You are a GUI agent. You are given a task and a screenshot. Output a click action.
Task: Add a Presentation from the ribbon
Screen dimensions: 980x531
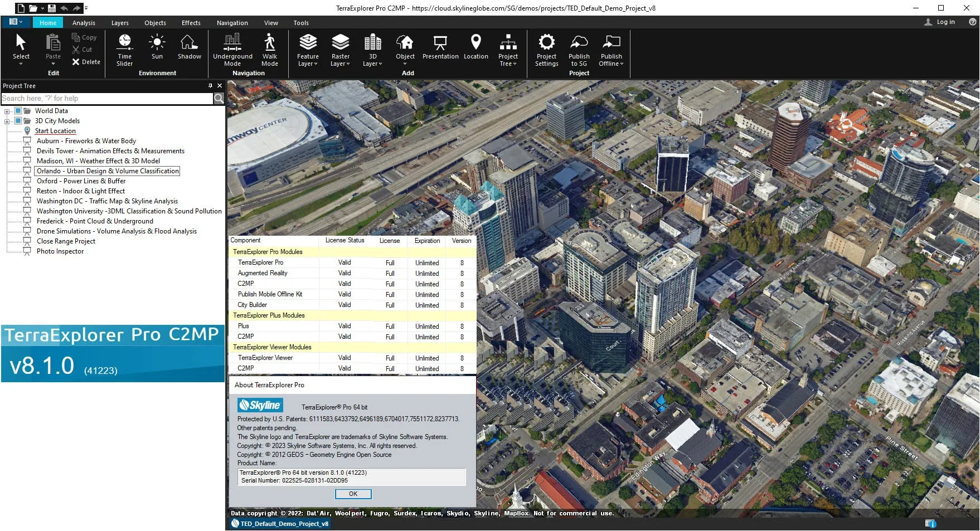(x=440, y=46)
